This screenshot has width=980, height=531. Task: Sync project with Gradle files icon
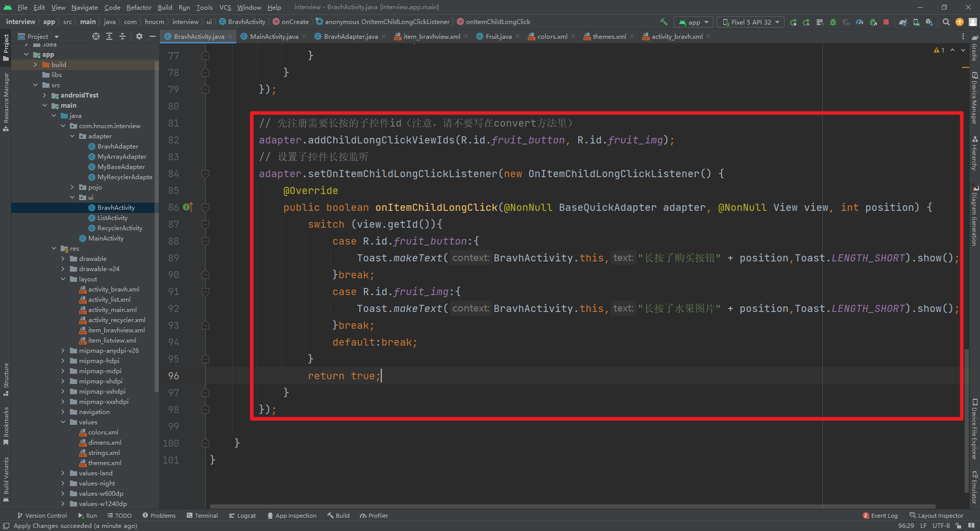pos(903,22)
